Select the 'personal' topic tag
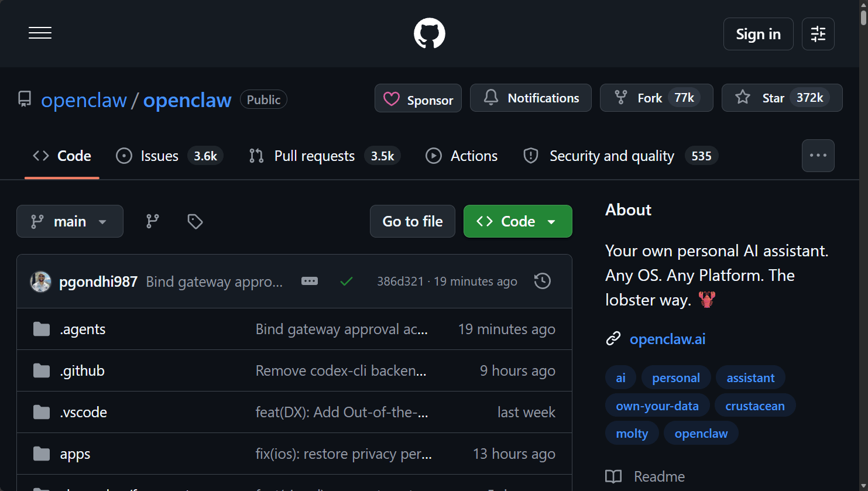The image size is (868, 491). [x=676, y=378]
